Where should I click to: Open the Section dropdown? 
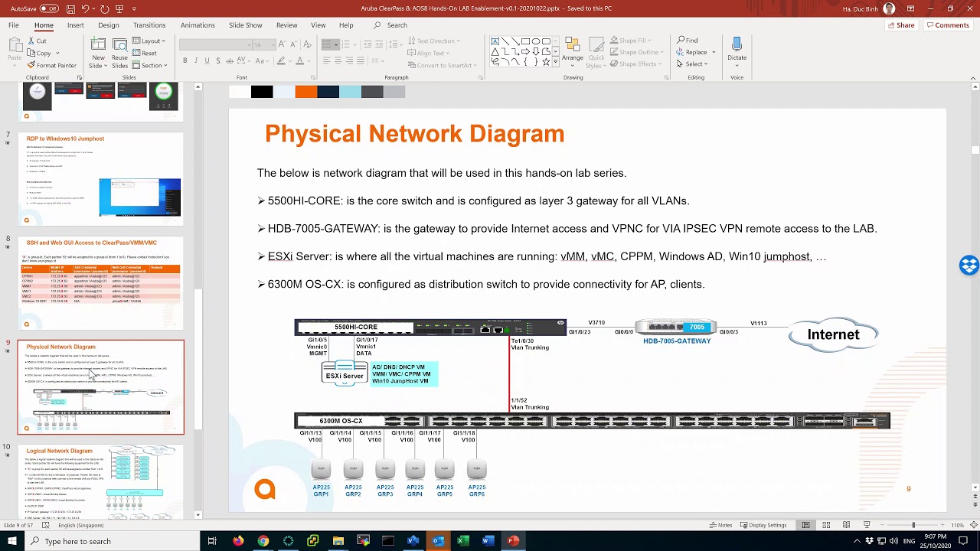151,65
